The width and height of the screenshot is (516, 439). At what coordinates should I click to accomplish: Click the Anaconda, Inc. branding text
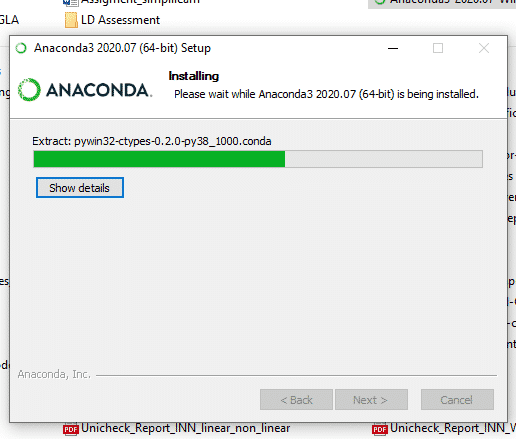click(54, 374)
